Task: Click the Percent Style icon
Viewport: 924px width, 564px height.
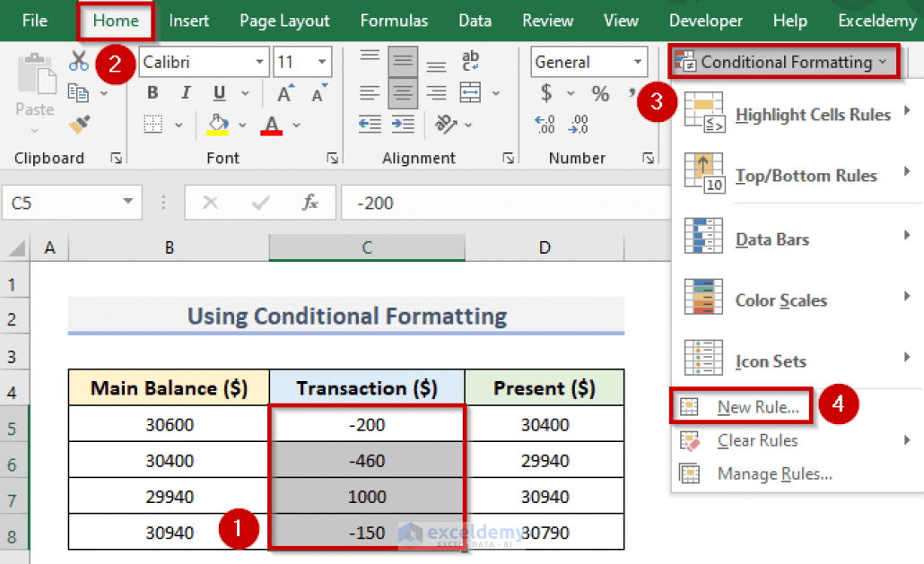Action: point(600,93)
